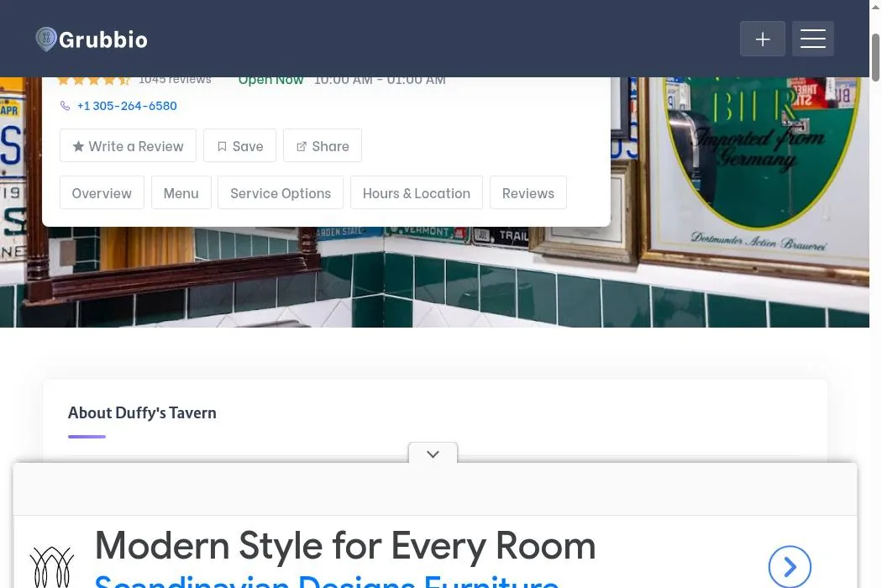Click the Modern Style ad headline
Screen dimensions: 882x588
345,545
